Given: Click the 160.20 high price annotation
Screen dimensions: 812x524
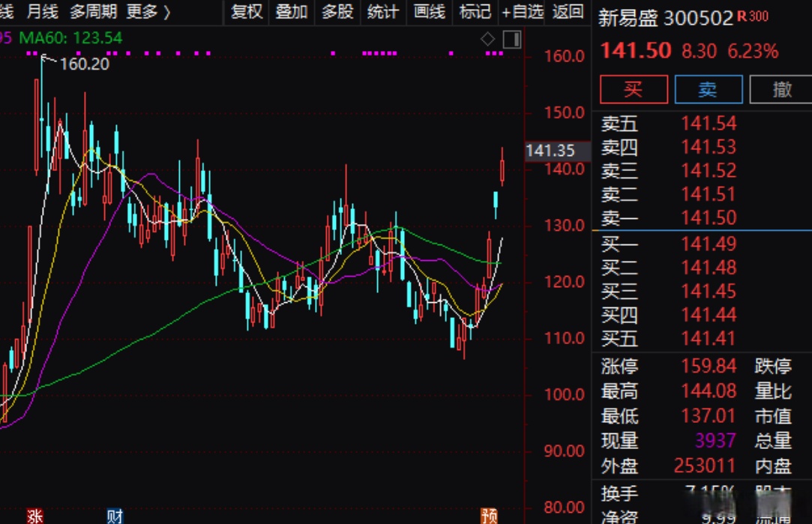Looking at the screenshot, I should [x=85, y=64].
